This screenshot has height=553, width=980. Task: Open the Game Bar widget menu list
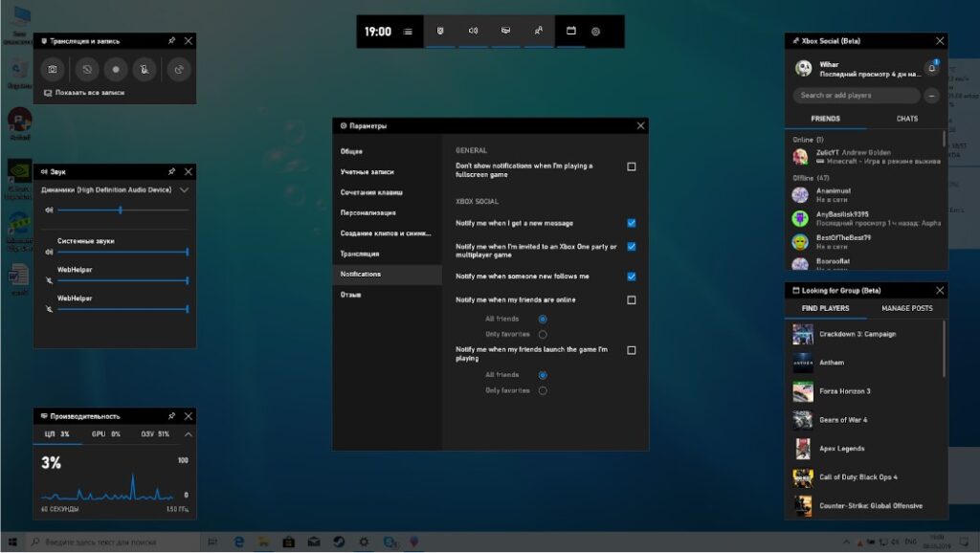[x=408, y=32]
